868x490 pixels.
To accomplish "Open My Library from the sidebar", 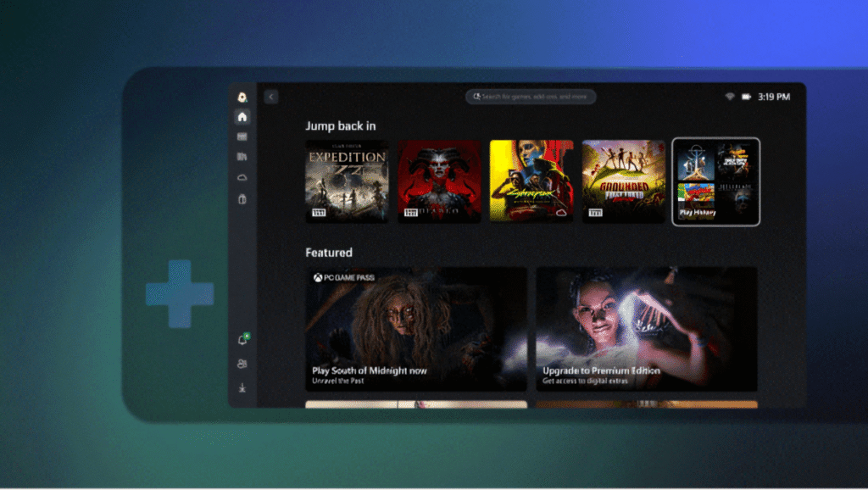I will coord(242,157).
